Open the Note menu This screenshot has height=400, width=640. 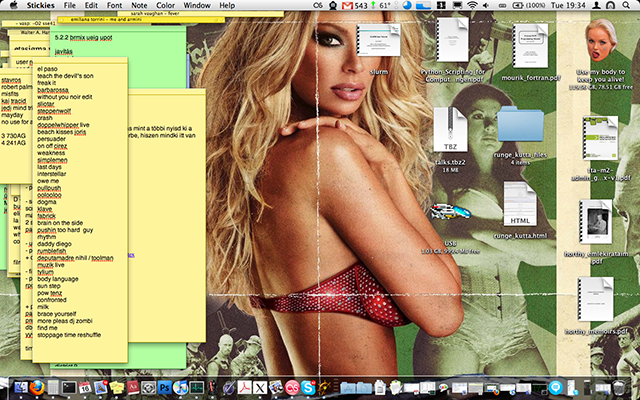pos(139,5)
